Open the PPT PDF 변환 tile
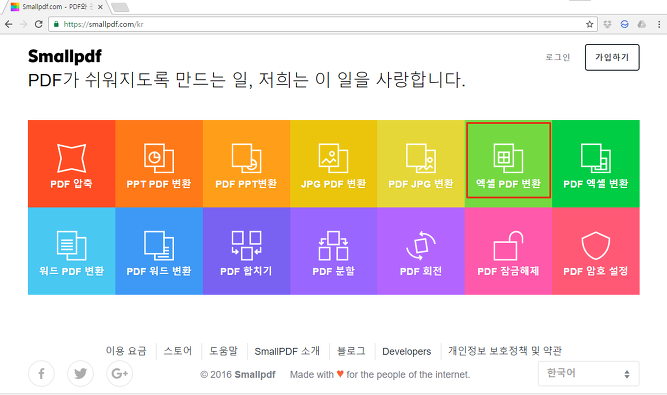The width and height of the screenshot is (667, 395). (x=159, y=164)
